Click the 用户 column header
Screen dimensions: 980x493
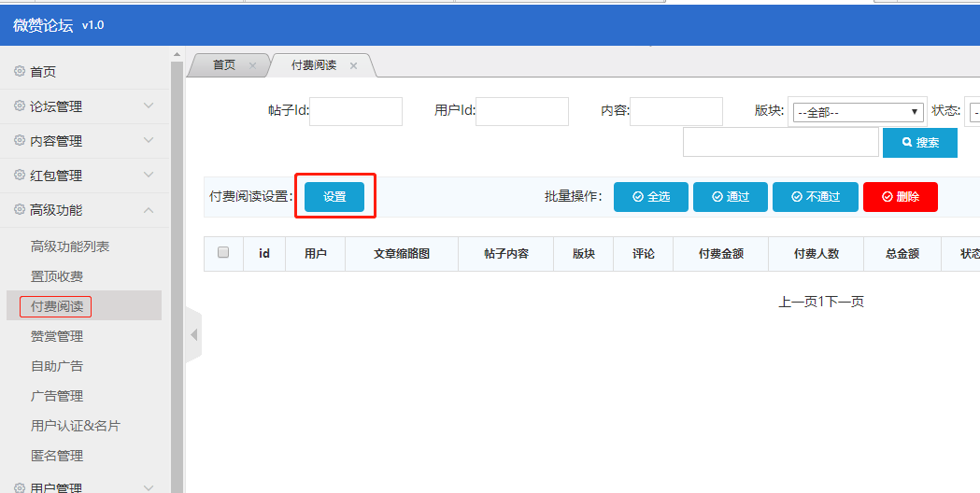point(316,254)
